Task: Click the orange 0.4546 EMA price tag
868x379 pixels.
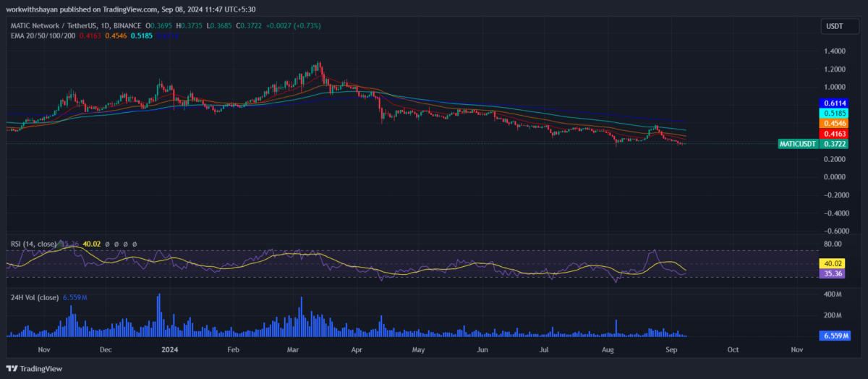Action: point(835,124)
